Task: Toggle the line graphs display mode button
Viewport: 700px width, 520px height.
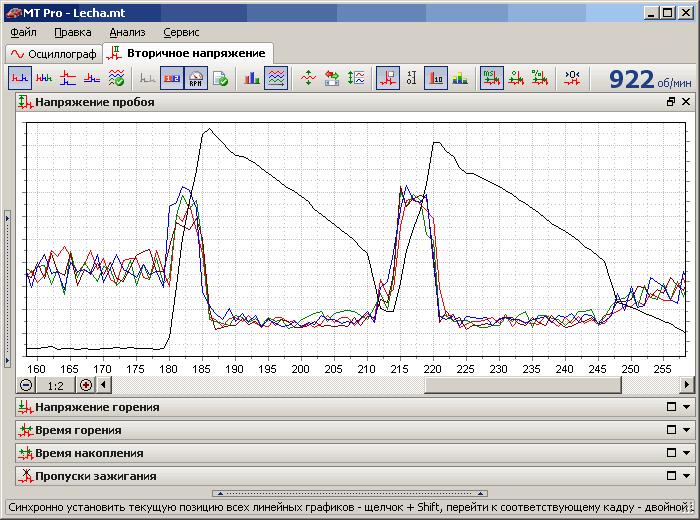Action: coord(276,78)
